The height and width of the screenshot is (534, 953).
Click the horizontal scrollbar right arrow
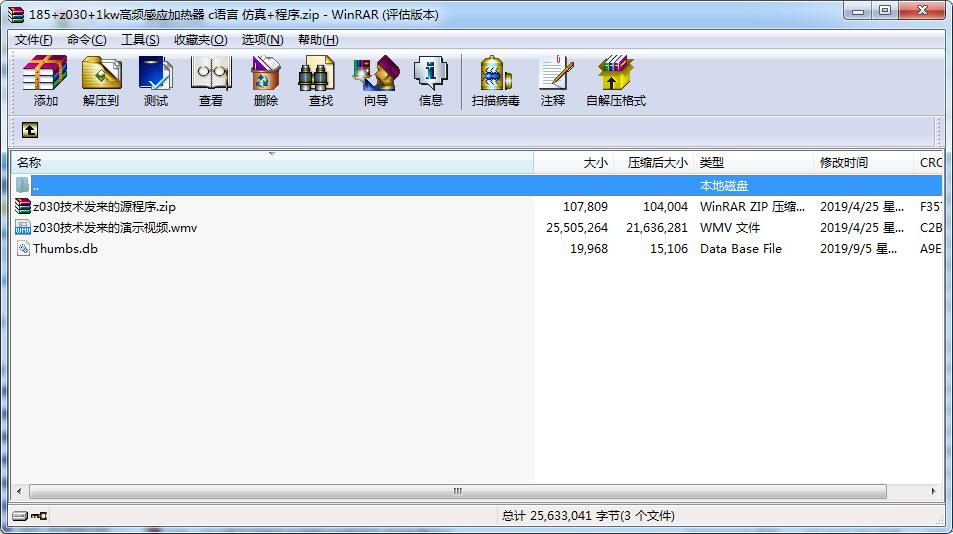[934, 491]
